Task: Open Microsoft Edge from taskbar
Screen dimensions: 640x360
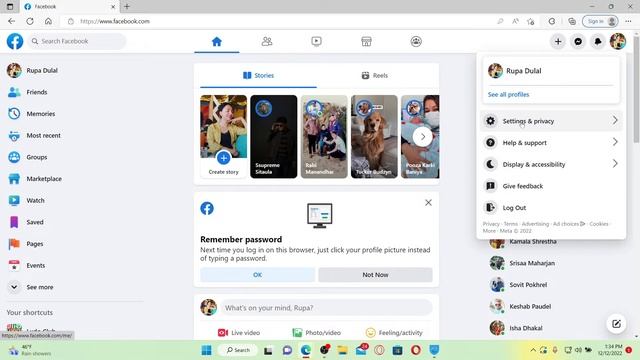Action: pyautogui.click(x=306, y=350)
